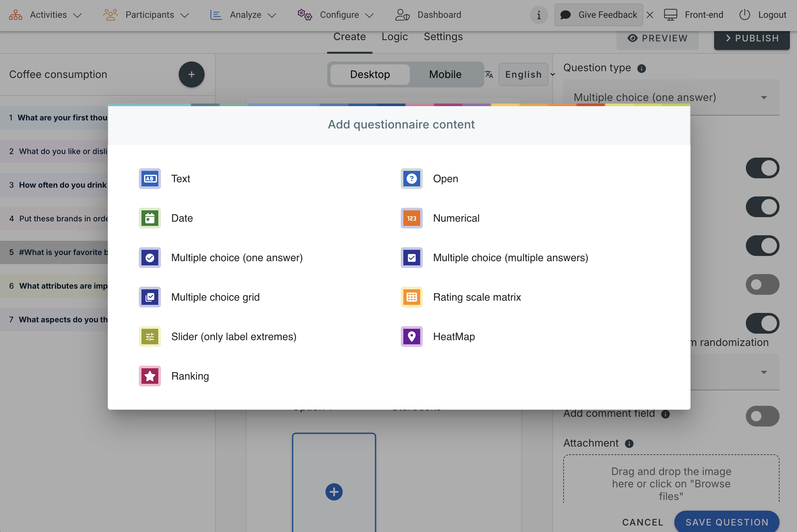Choose the Date question icon
Screen dimensions: 797x532
pyautogui.click(x=150, y=218)
